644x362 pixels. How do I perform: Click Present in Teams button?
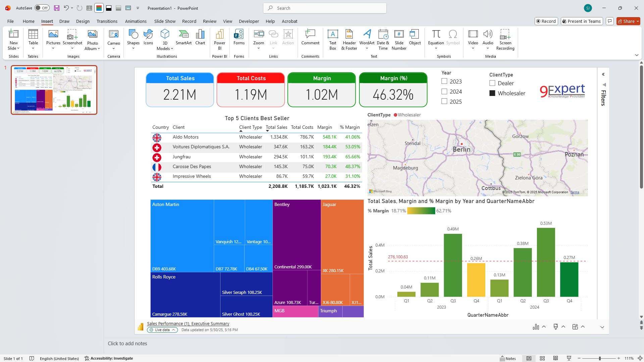[582, 21]
